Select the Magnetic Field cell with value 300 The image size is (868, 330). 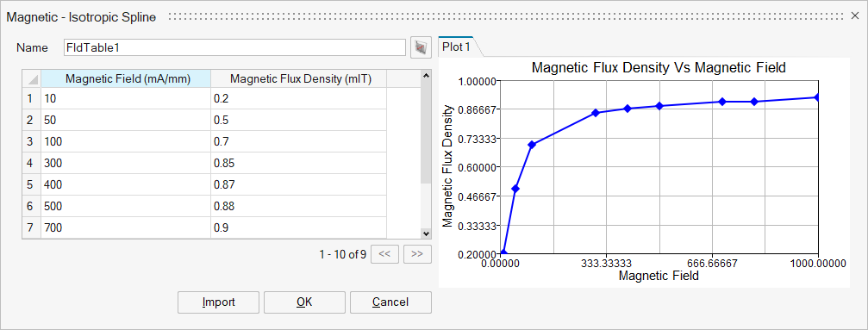pos(126,164)
